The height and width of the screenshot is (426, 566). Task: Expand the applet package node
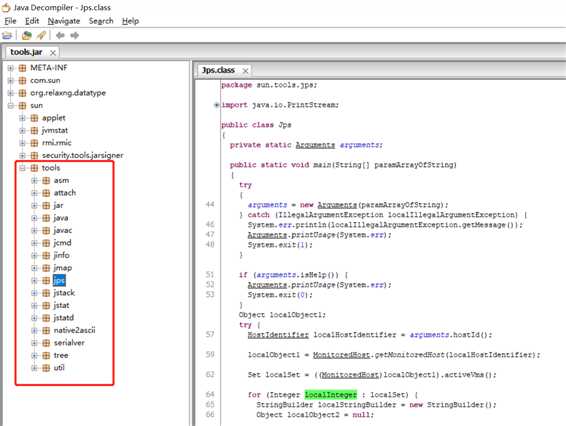[22, 118]
